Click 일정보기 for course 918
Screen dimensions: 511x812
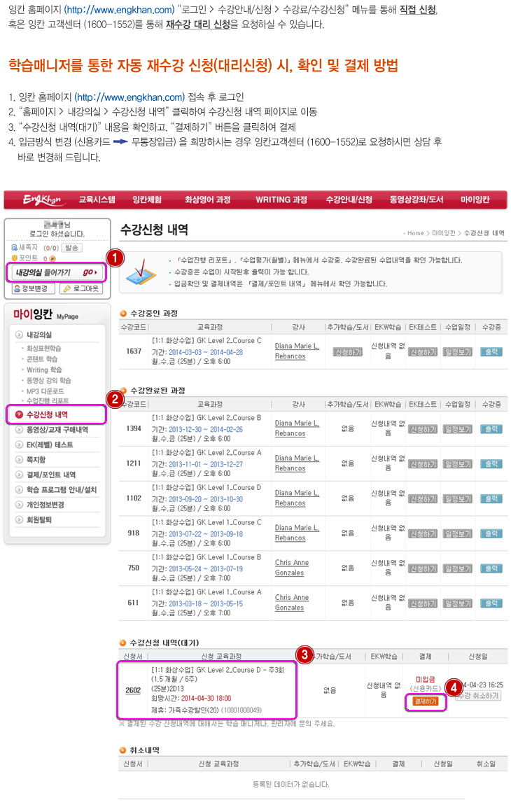pos(458,533)
